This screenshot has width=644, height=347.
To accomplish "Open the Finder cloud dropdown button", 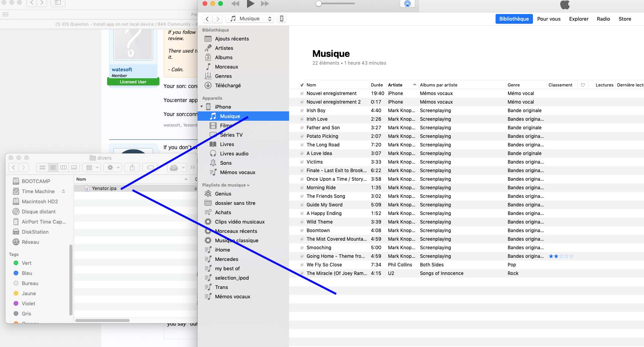I will tap(178, 167).
